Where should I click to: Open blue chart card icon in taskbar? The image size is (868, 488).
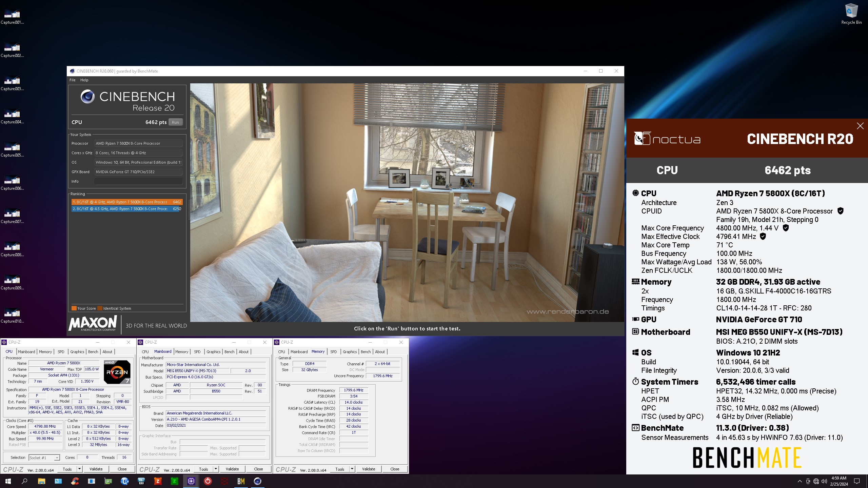(x=58, y=481)
